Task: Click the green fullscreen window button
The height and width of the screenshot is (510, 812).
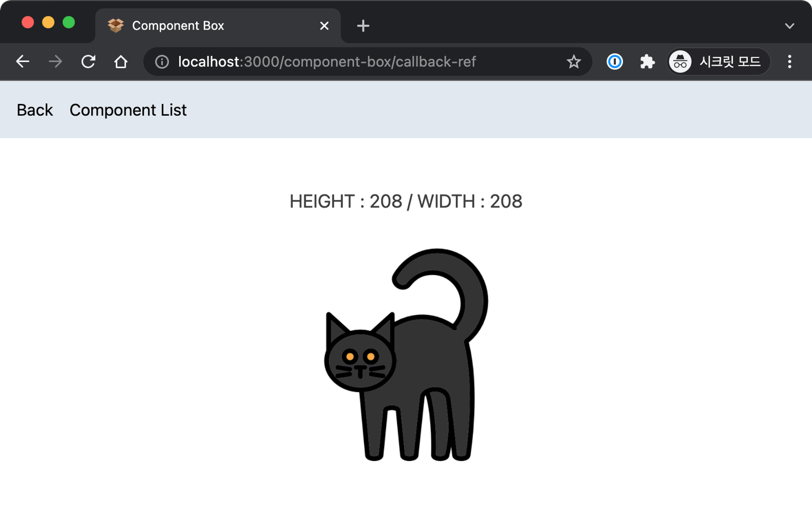Action: pos(69,22)
